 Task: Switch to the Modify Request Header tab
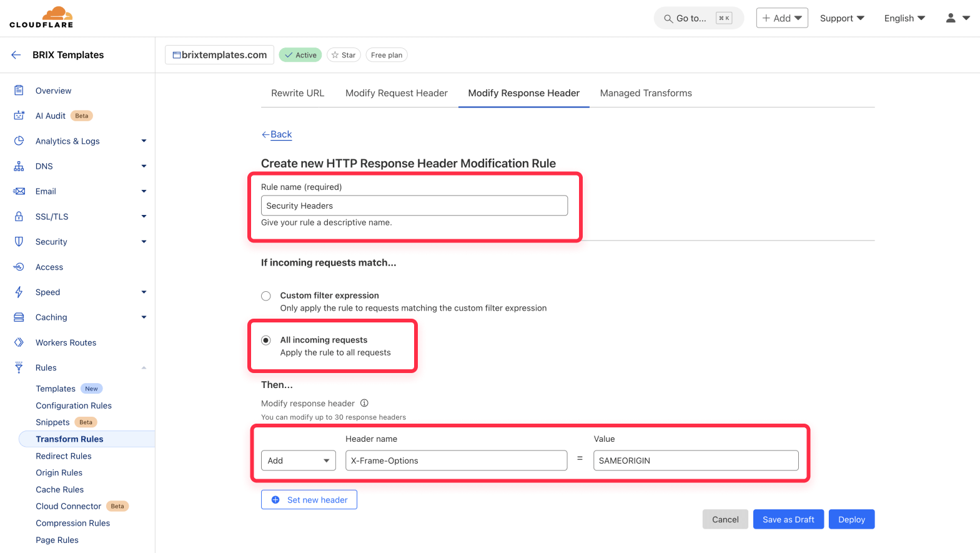pyautogui.click(x=397, y=93)
